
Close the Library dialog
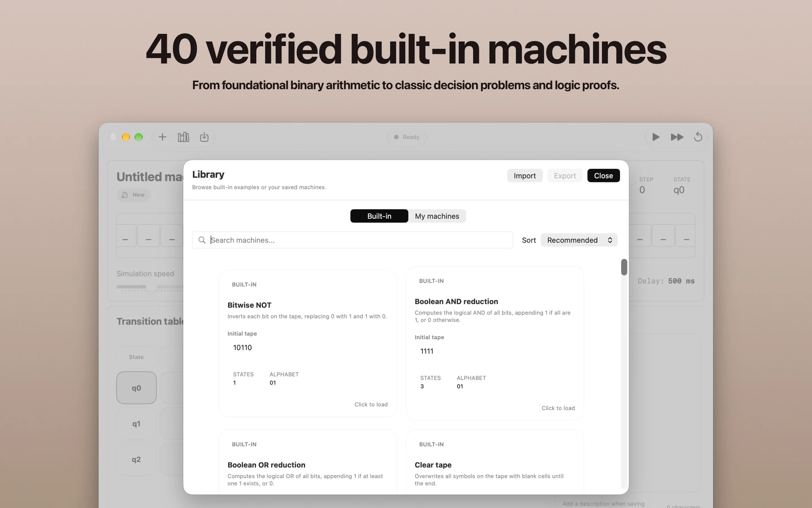[x=603, y=176]
